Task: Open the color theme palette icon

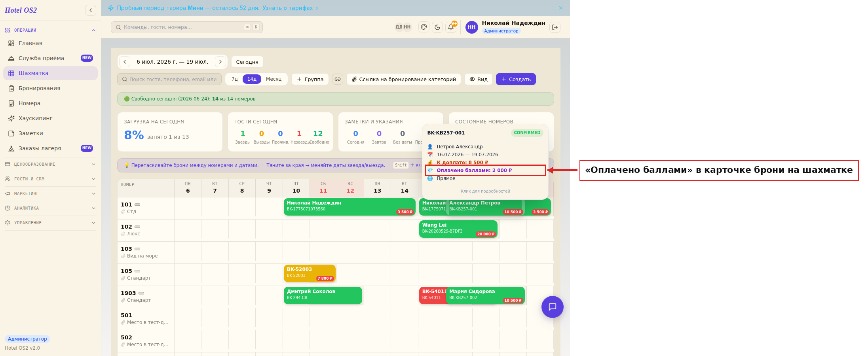Action: [424, 27]
